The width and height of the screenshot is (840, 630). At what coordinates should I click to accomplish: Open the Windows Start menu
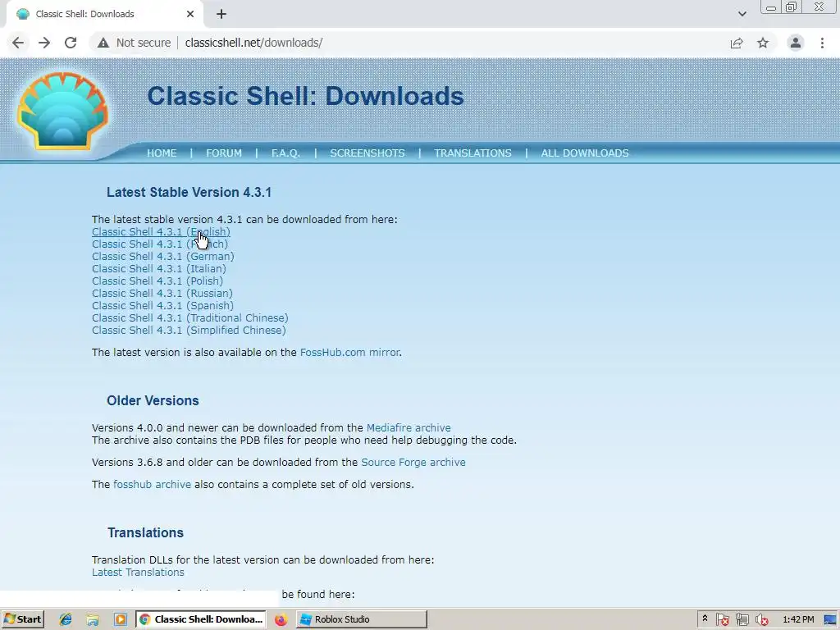pyautogui.click(x=23, y=619)
